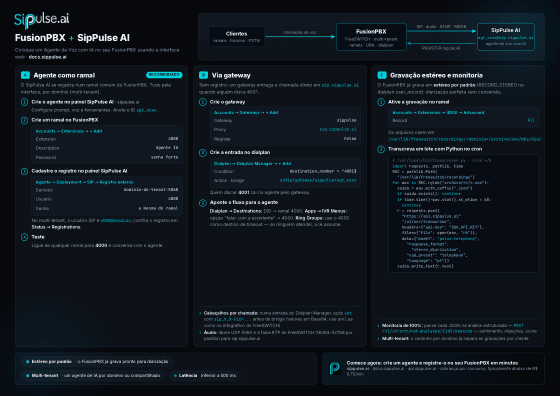Viewport: 560px width, 396px height.
Task: Click the 'Proxy' field label
Action: pyautogui.click(x=220, y=130)
